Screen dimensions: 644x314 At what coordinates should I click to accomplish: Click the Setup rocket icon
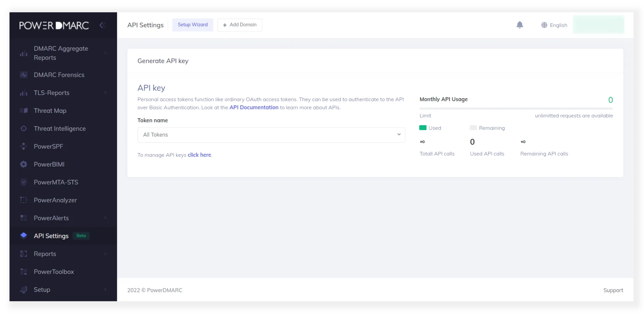[23, 290]
